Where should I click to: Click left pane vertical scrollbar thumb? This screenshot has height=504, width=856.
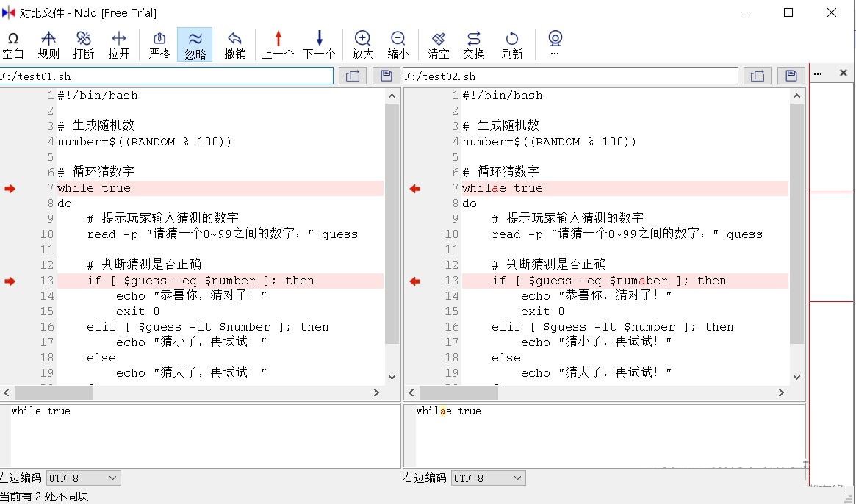pos(392,224)
